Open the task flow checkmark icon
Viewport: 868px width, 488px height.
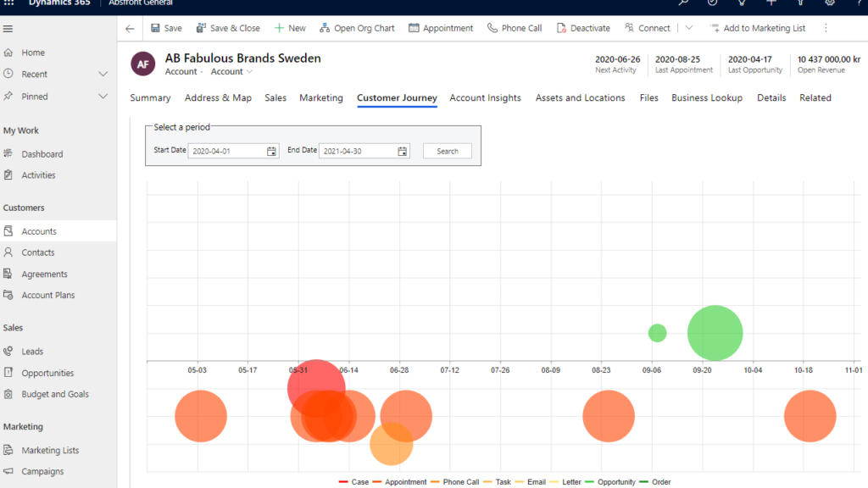coord(712,3)
